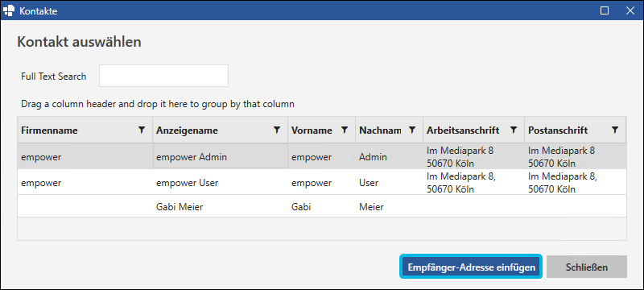Close the Kontakte window
Screen dimensions: 644x290
(630, 10)
